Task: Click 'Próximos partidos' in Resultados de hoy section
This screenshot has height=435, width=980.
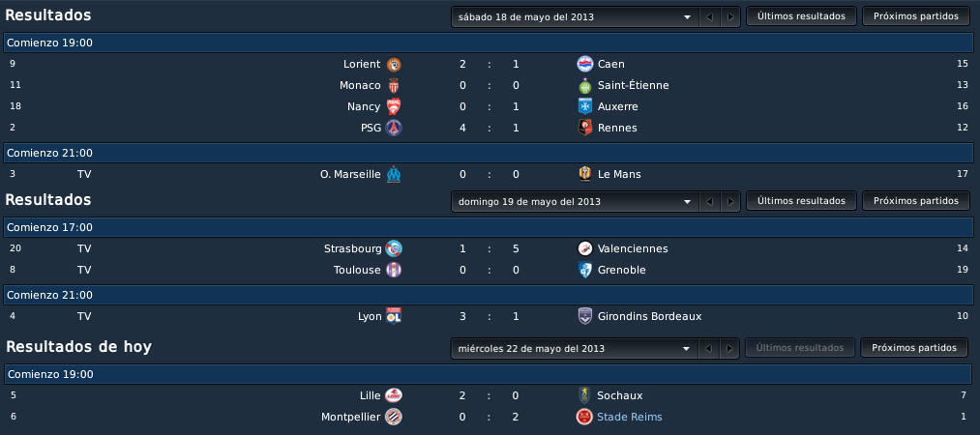Action: [x=914, y=348]
